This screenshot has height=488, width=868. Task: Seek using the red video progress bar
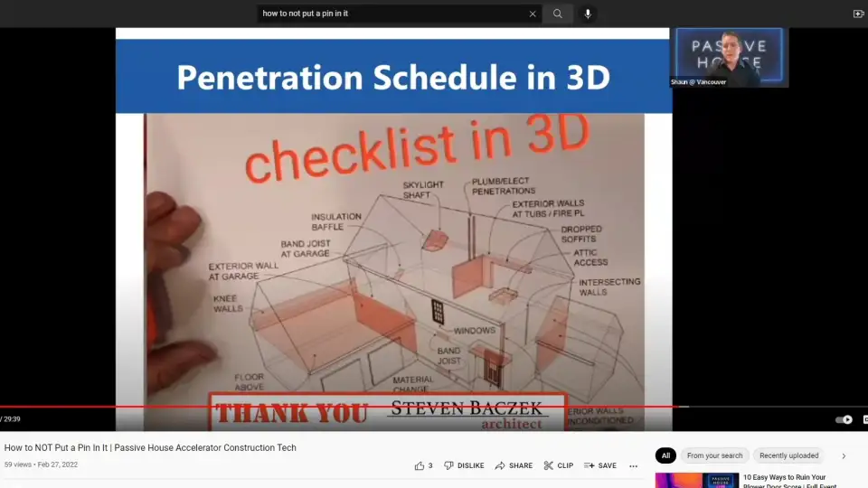click(362, 407)
